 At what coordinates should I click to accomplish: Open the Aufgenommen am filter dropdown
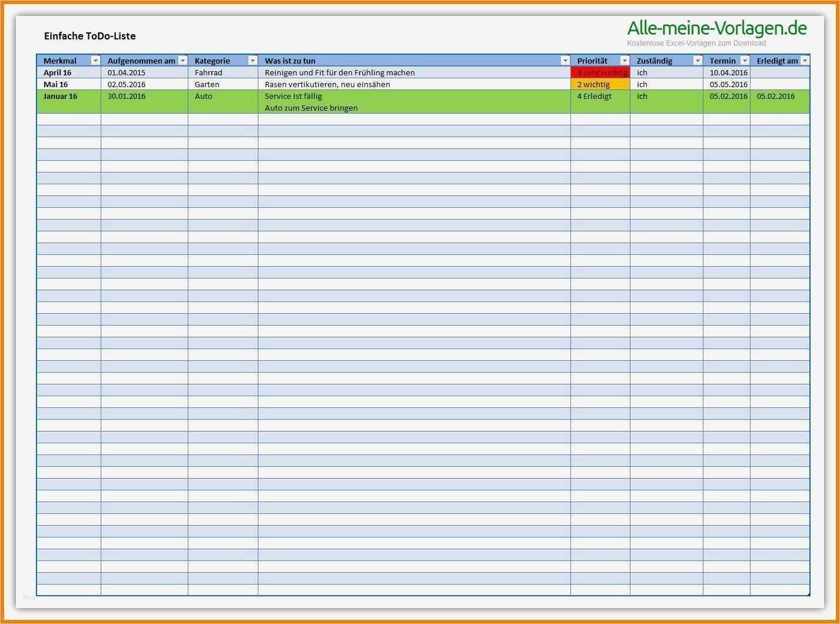click(x=182, y=61)
